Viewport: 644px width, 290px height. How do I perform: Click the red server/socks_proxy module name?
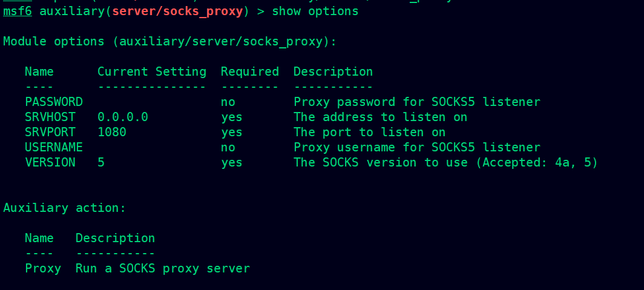pyautogui.click(x=177, y=12)
